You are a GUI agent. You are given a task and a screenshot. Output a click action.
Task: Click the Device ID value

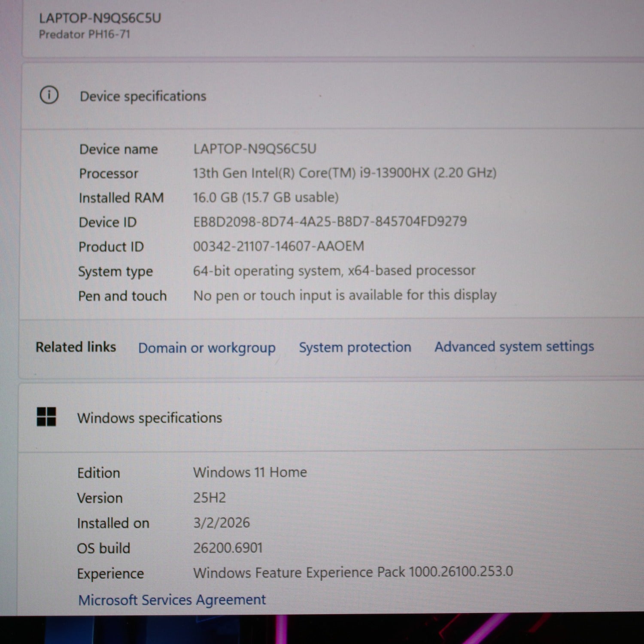330,222
